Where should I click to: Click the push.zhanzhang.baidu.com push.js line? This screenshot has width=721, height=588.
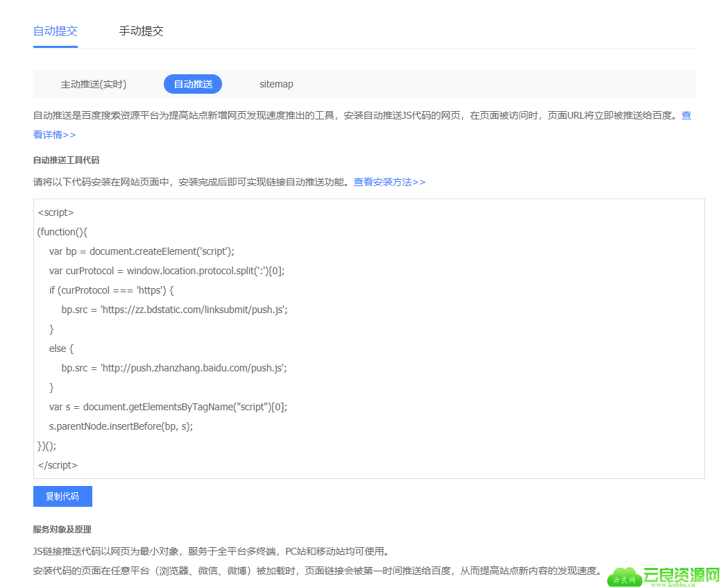pos(174,368)
